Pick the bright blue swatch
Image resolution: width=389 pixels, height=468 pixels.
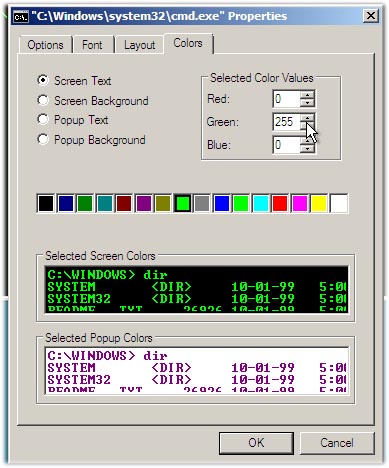(221, 203)
